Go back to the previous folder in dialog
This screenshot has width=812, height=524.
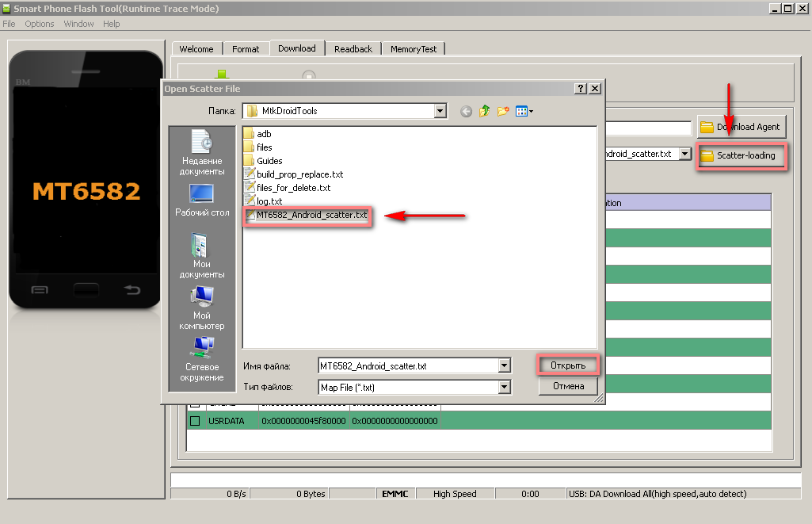pos(466,112)
